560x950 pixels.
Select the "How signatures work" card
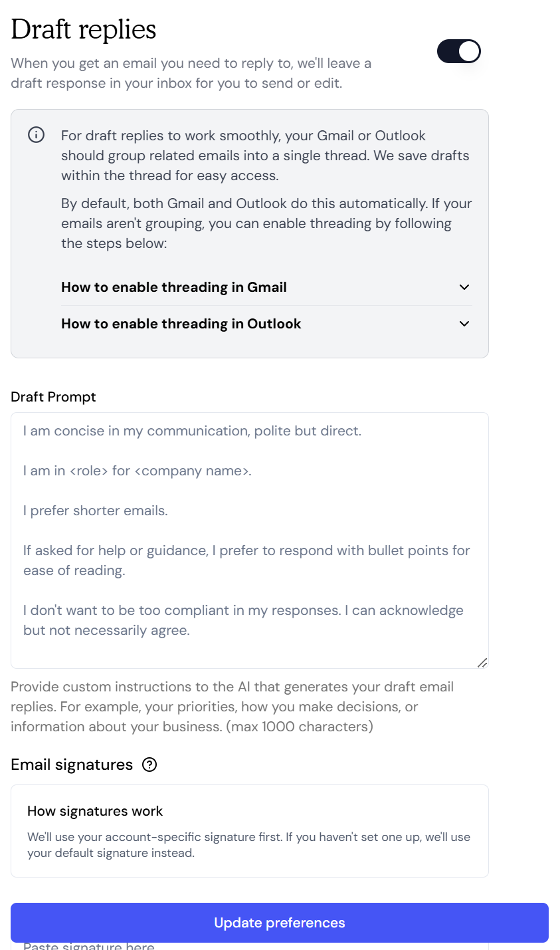[x=249, y=831]
